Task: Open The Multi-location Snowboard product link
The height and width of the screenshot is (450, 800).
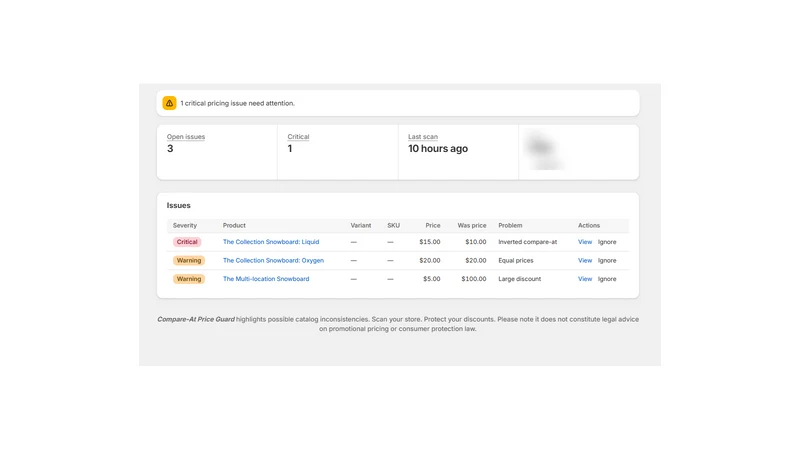Action: pyautogui.click(x=266, y=279)
